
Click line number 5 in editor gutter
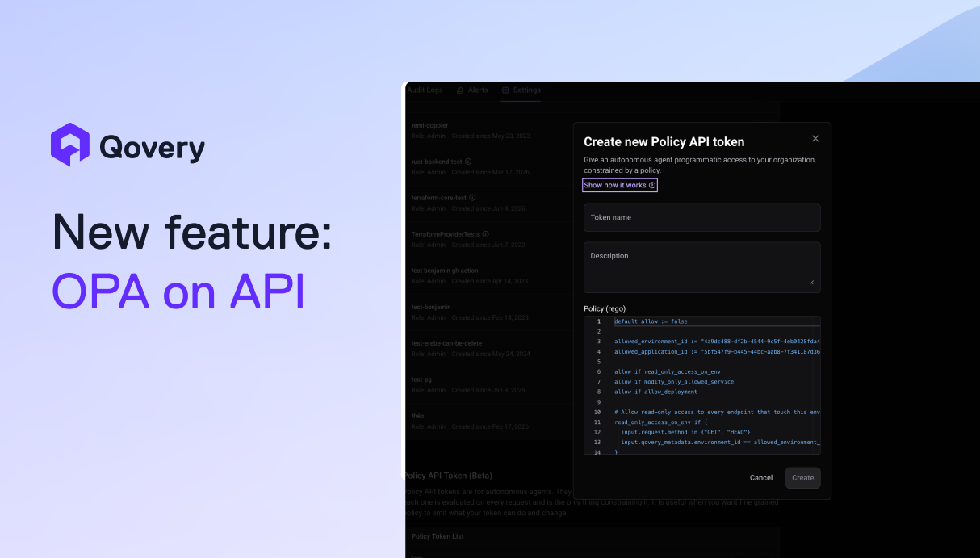(x=598, y=362)
